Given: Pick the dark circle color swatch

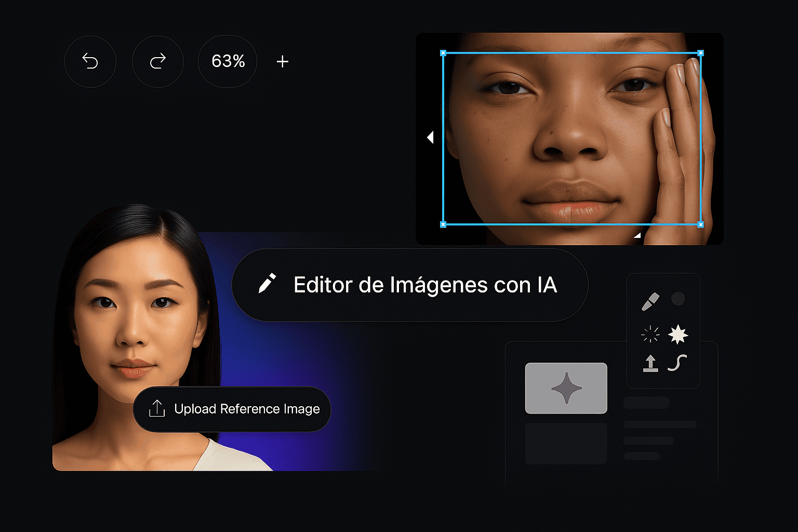Looking at the screenshot, I should [678, 299].
